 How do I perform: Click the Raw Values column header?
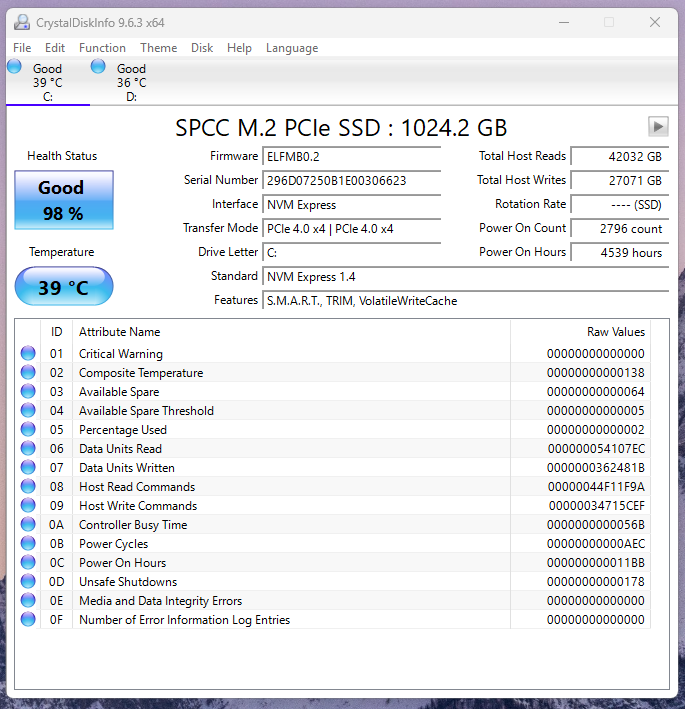pos(581,331)
